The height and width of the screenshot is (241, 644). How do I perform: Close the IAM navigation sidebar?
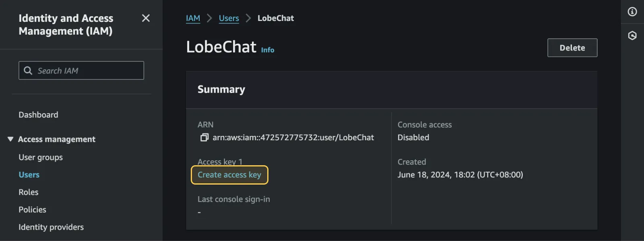click(x=145, y=18)
